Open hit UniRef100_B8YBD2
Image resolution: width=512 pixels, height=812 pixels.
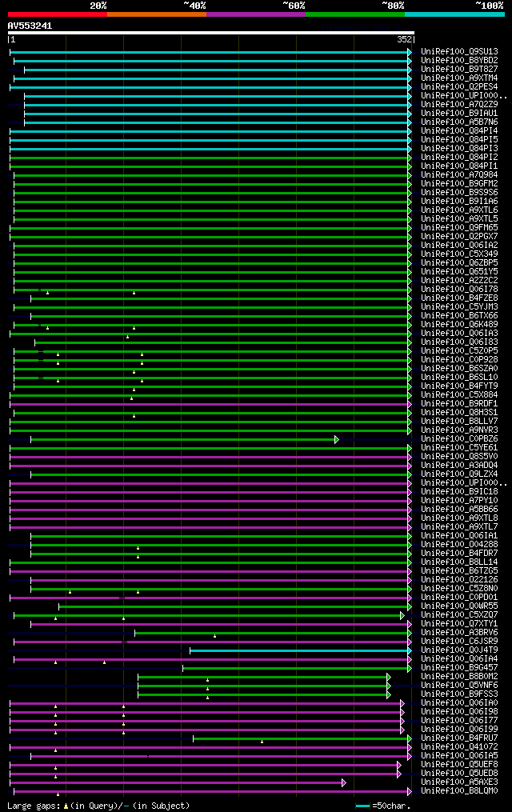pyautogui.click(x=459, y=61)
